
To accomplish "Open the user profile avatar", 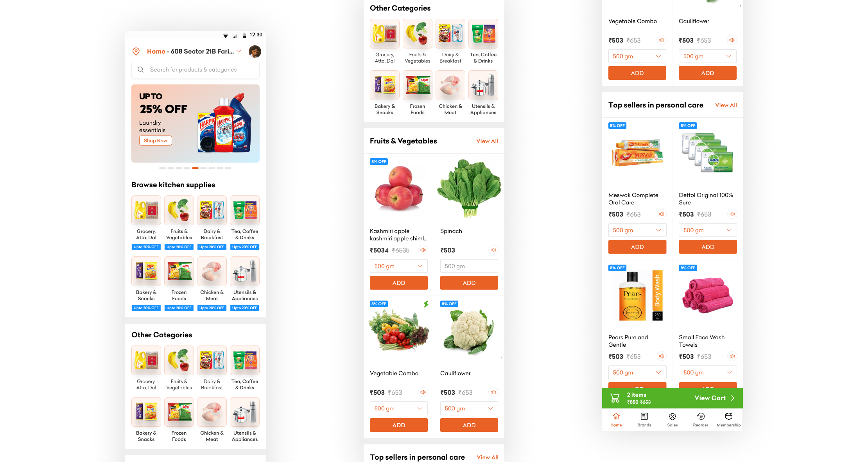I will point(255,51).
